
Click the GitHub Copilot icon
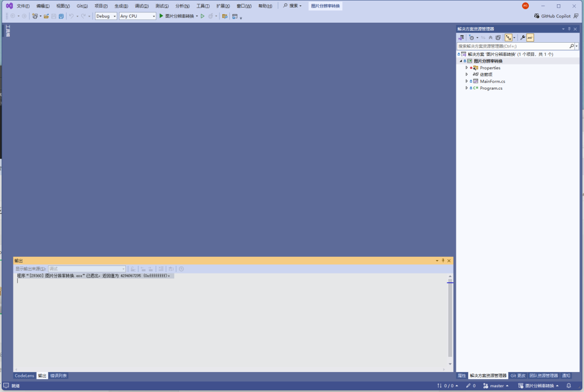537,16
